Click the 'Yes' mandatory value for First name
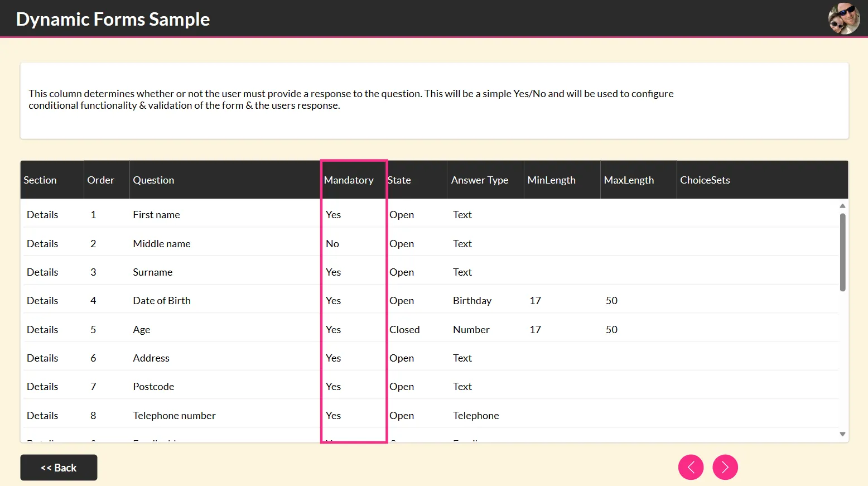The height and width of the screenshot is (486, 868). (x=333, y=215)
